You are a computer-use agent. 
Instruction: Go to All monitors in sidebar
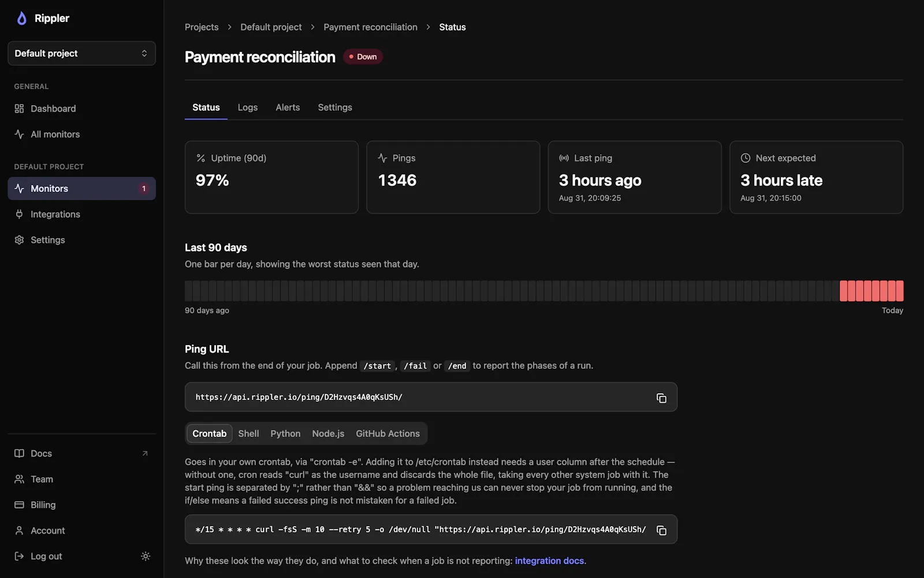81,134
